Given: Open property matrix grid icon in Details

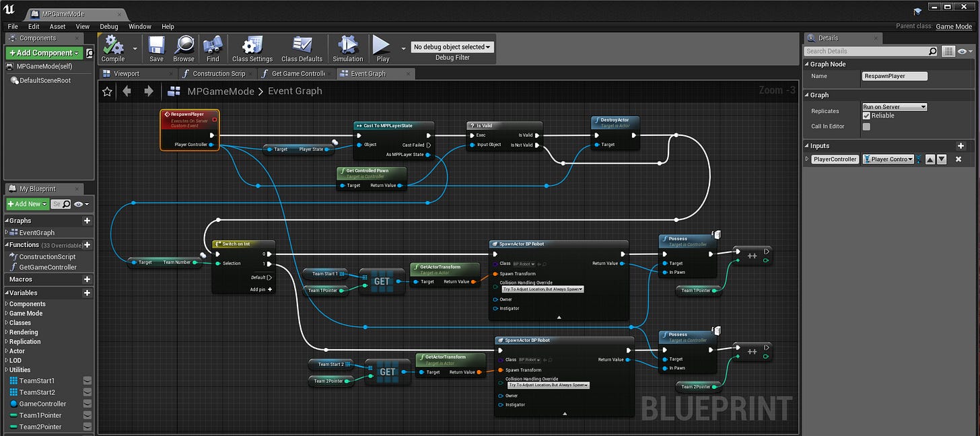Looking at the screenshot, I should click(948, 51).
